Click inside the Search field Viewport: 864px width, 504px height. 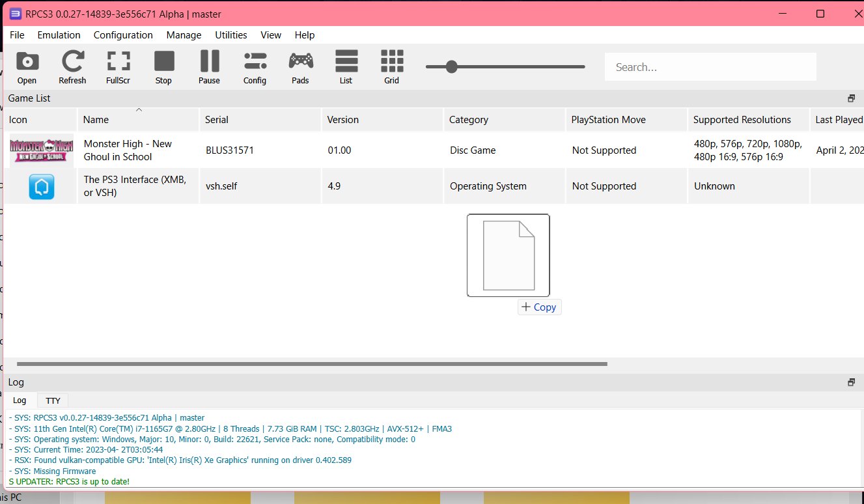[710, 66]
